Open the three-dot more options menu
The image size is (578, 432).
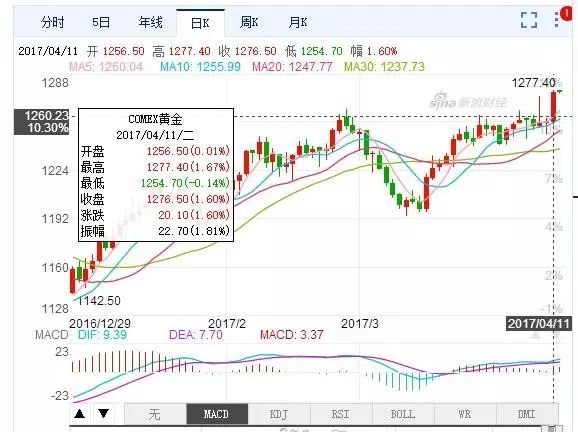[x=556, y=20]
